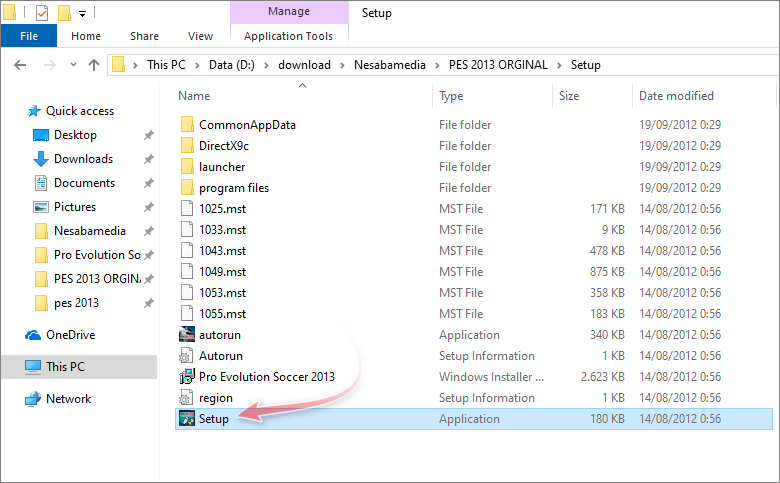Select the 1055.mst file
The width and height of the screenshot is (780, 483).
click(x=222, y=314)
